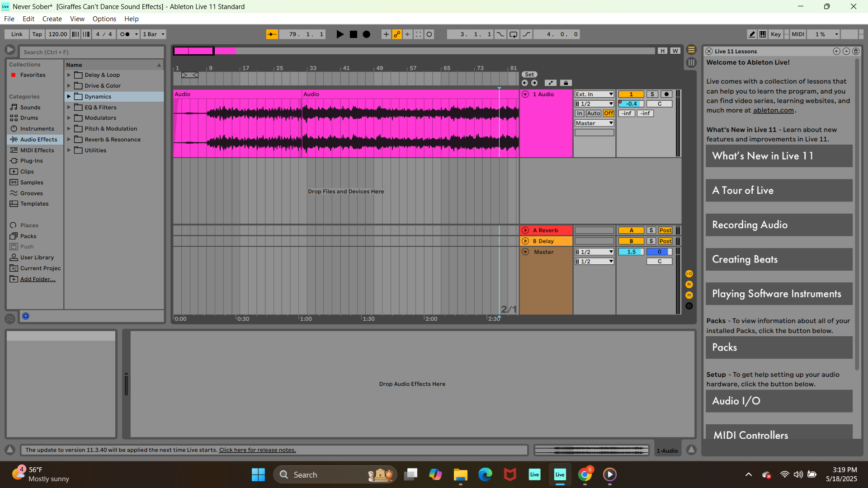Set monitor to Auto on 1 Audio
868x488 pixels.
[x=594, y=113]
